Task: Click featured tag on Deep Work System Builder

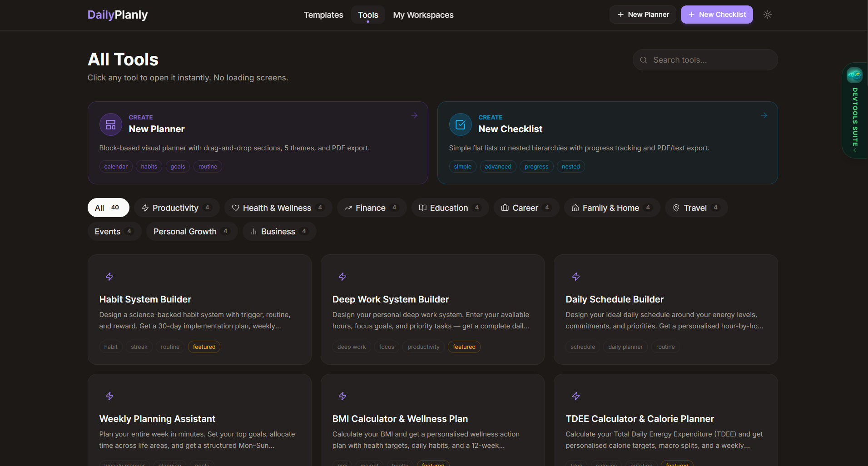Action: (x=464, y=347)
